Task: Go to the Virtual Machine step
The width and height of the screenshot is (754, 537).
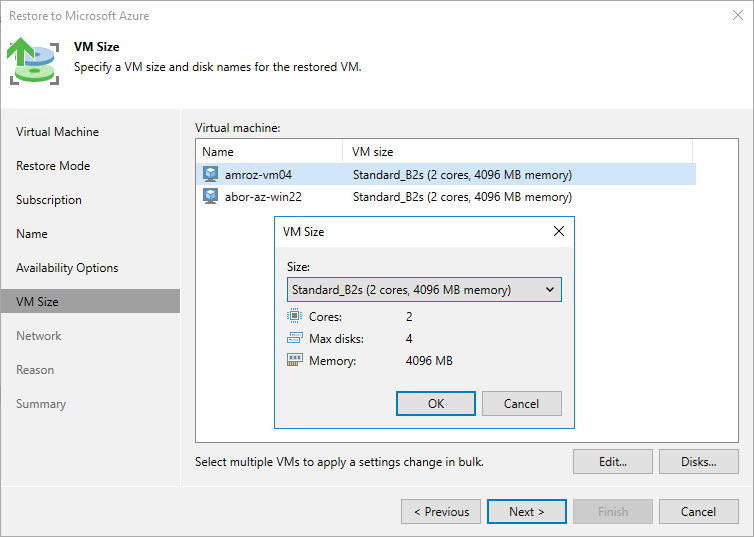Action: (x=57, y=132)
